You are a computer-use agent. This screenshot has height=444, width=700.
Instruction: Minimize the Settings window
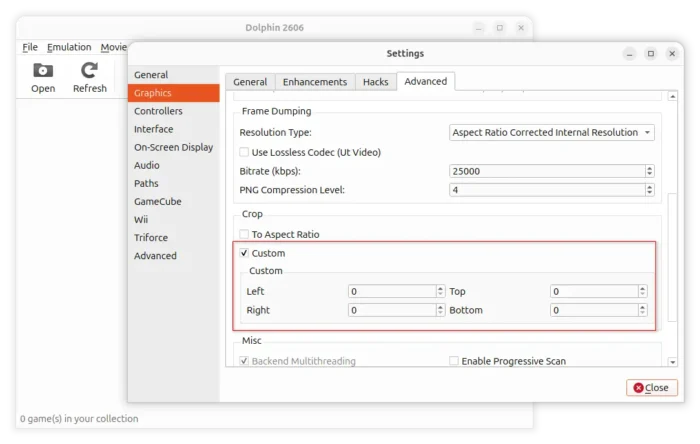tap(629, 54)
